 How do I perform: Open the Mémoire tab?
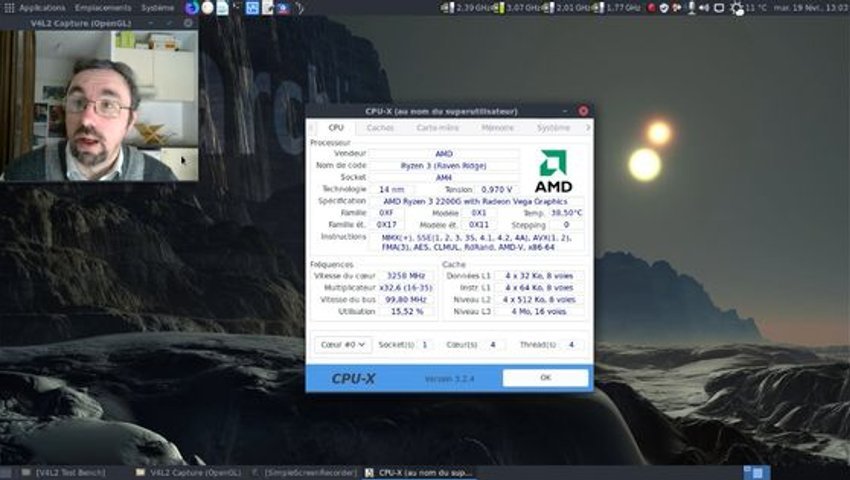pyautogui.click(x=497, y=128)
